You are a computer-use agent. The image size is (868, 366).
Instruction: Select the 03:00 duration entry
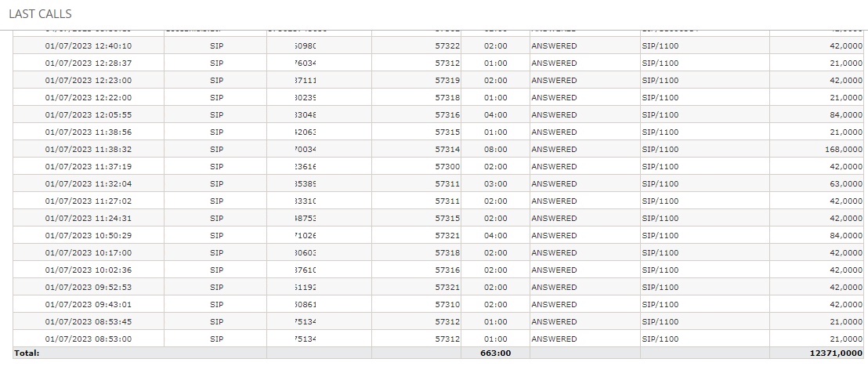(x=495, y=183)
